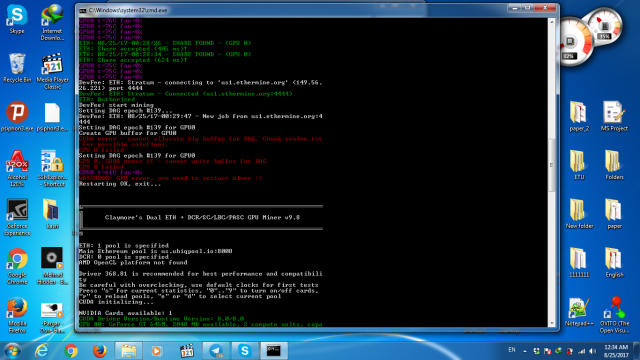Open the paper folder
The width and height of the screenshot is (640, 360).
[614, 214]
